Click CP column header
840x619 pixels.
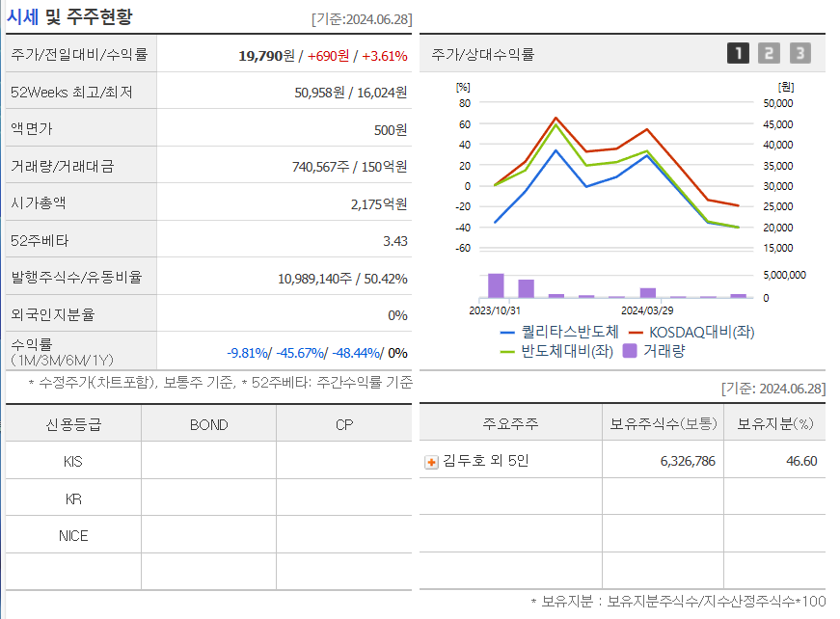[x=344, y=424]
